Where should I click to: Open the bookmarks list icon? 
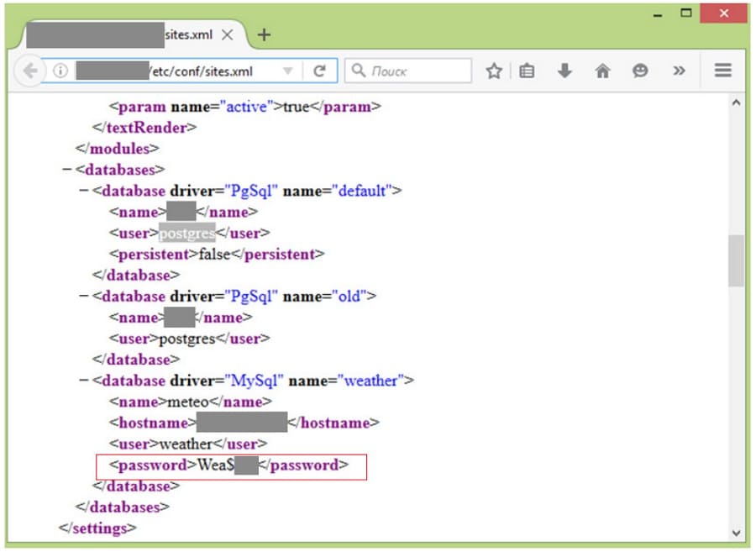coord(527,71)
